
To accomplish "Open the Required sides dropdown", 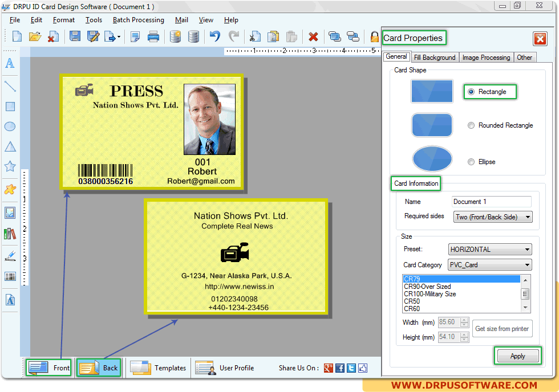I will pos(493,217).
